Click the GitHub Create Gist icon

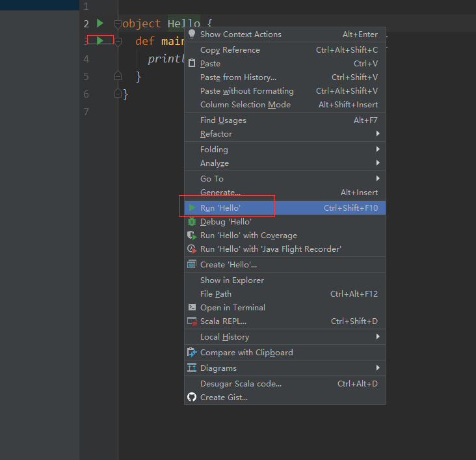click(x=192, y=397)
